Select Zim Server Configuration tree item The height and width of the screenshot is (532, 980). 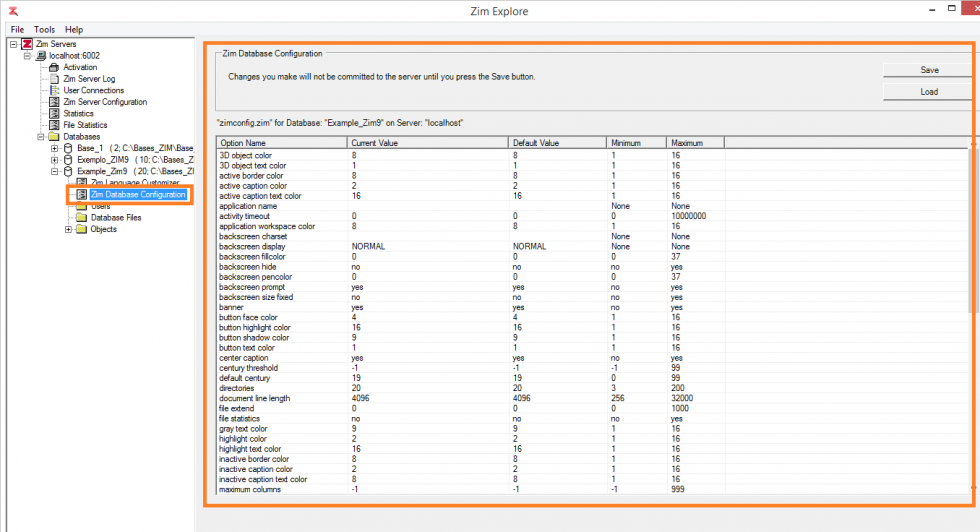click(105, 102)
